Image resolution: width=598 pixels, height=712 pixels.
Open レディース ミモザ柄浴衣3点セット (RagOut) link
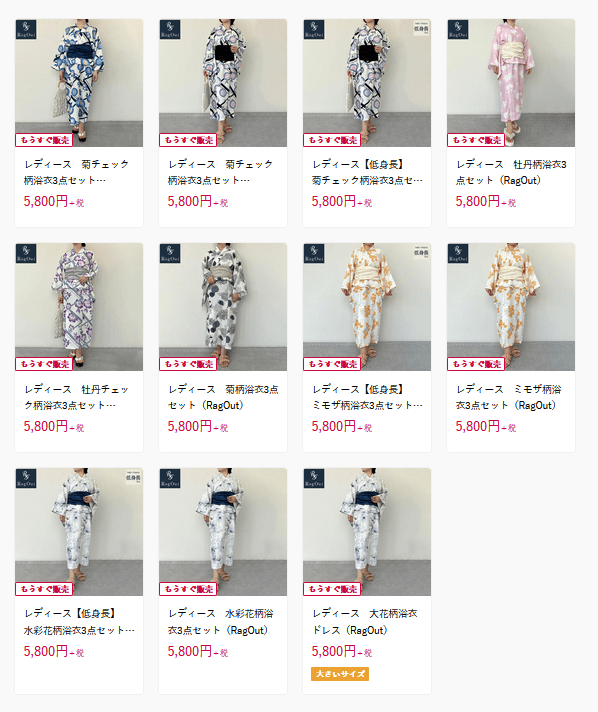coord(509,397)
